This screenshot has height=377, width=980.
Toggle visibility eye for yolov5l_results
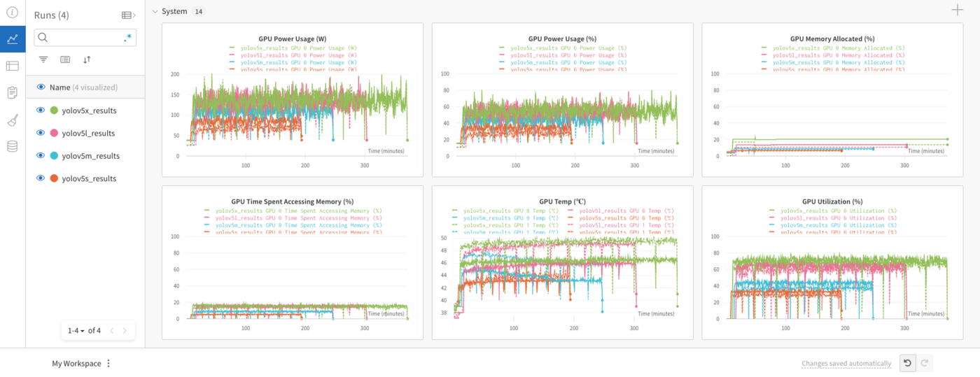pos(41,133)
